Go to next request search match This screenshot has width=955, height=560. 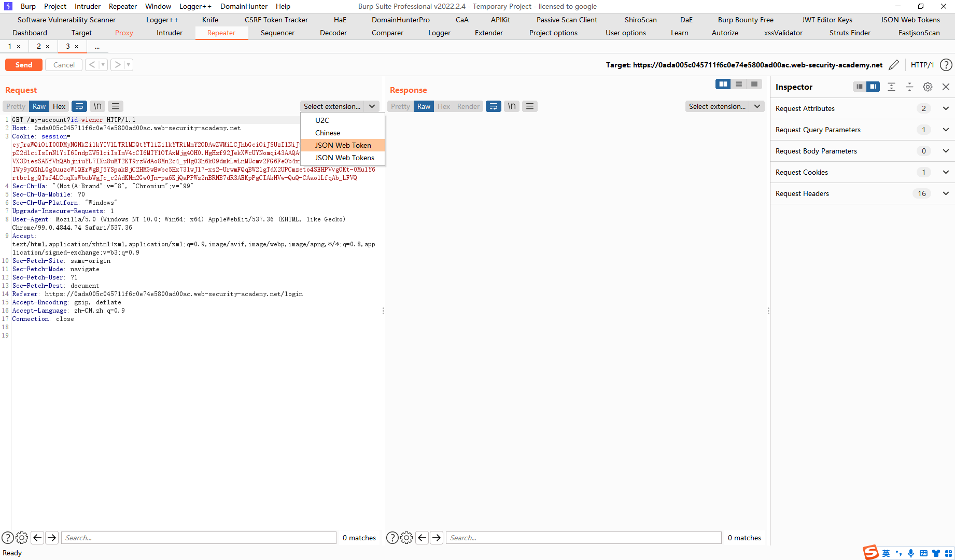pos(52,538)
